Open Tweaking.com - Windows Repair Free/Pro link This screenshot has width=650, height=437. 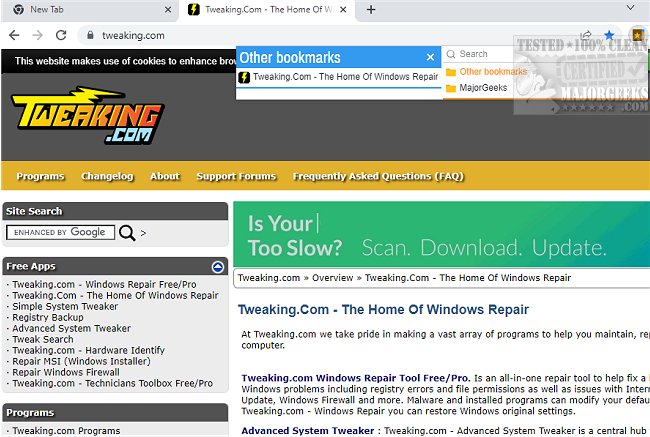(104, 284)
